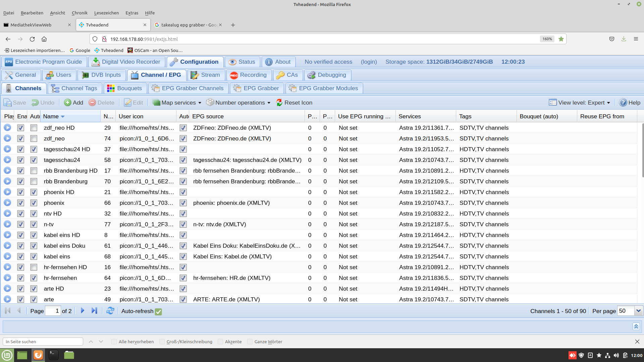This screenshot has width=644, height=362.
Task: Toggle auto name checkbox for hr-fernsehen HD
Action: [x=34, y=267]
